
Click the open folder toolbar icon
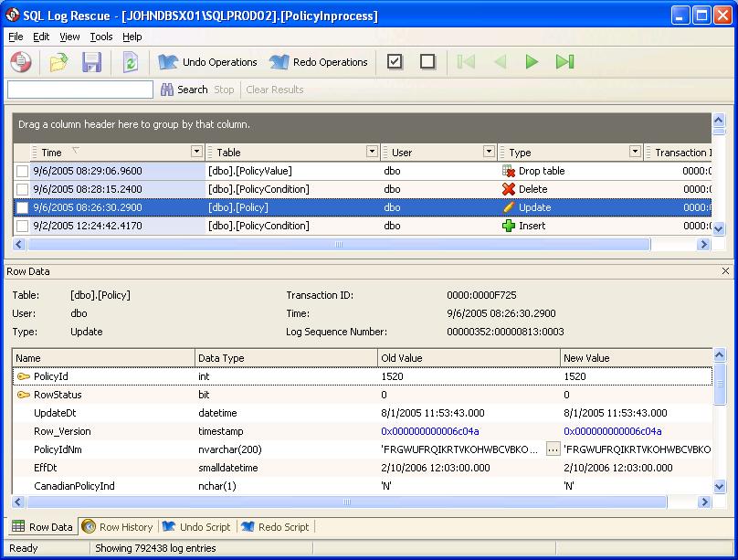59,62
